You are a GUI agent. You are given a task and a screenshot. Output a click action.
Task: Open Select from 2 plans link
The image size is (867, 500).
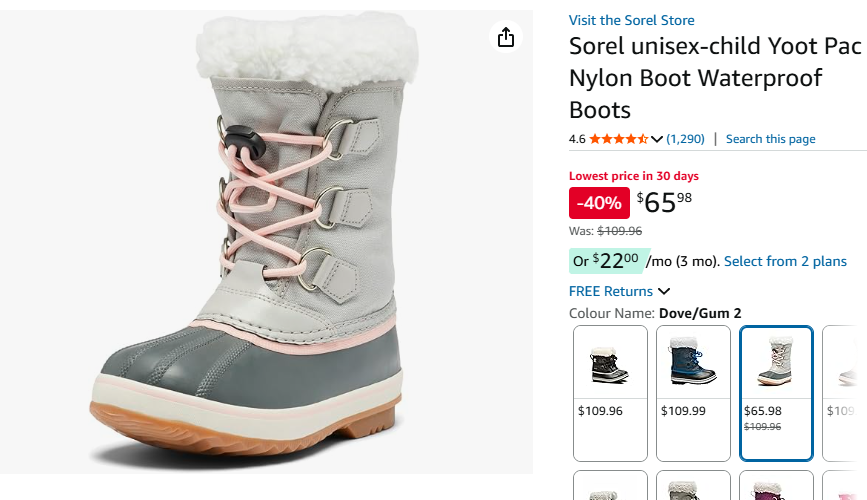785,261
